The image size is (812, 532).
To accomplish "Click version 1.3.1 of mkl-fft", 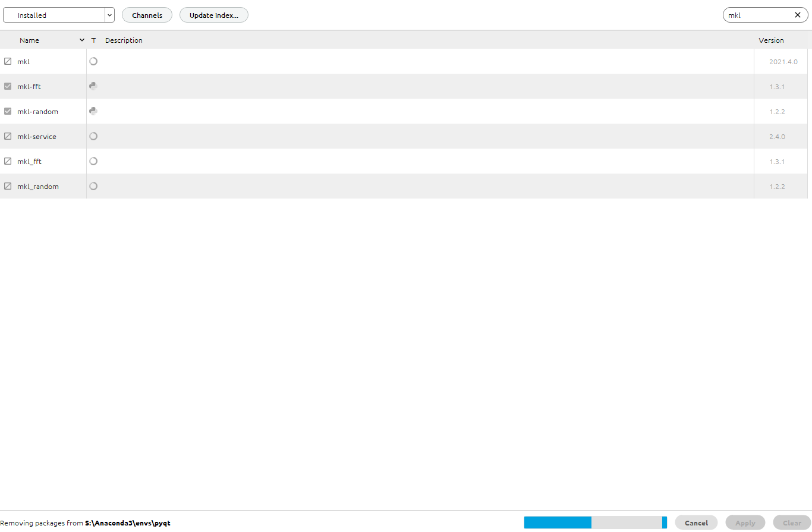I will pos(777,86).
